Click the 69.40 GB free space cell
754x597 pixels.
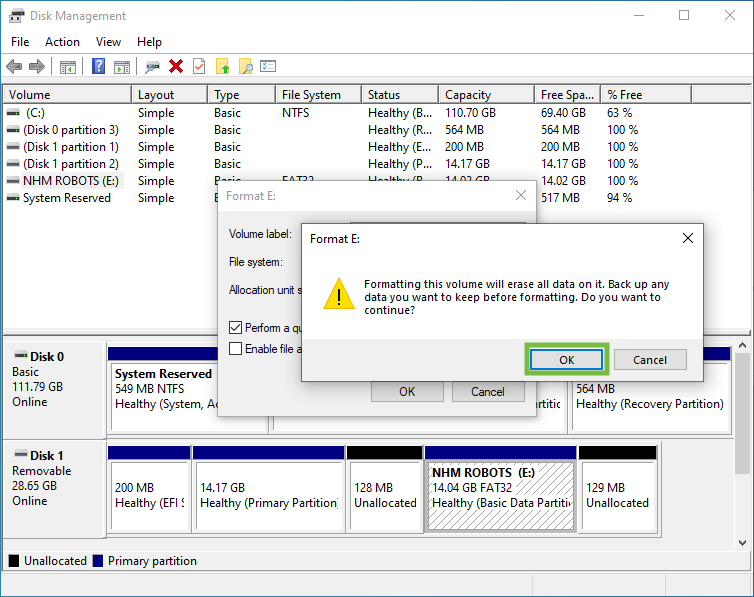point(563,112)
